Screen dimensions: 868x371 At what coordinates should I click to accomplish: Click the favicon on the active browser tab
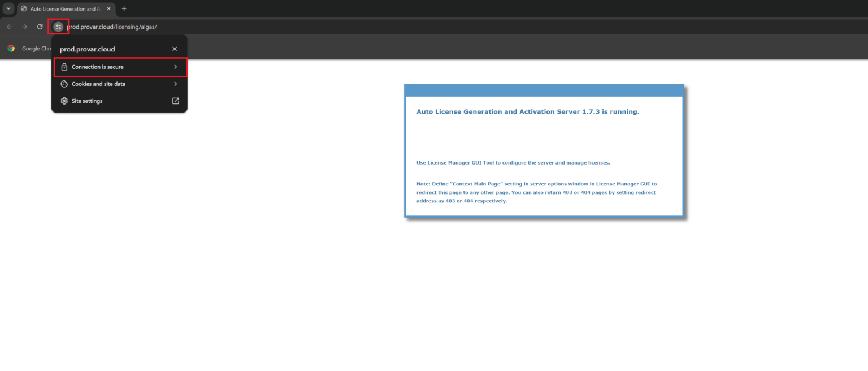click(24, 8)
